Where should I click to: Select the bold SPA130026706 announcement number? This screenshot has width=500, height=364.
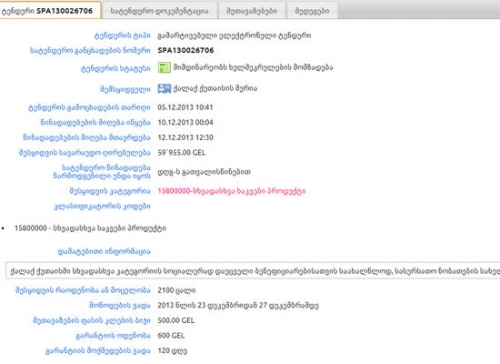tap(186, 50)
